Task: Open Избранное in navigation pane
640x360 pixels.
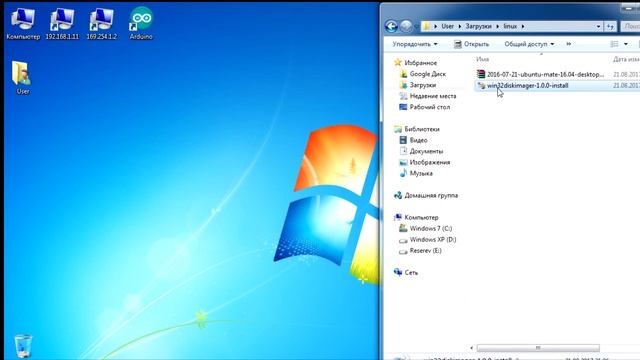Action: [420, 63]
